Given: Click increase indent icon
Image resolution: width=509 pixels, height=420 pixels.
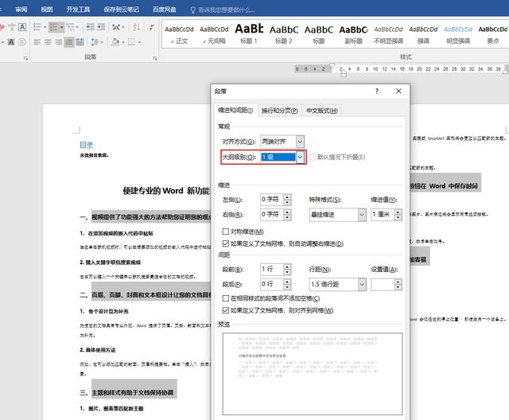Looking at the screenshot, I should click(101, 27).
